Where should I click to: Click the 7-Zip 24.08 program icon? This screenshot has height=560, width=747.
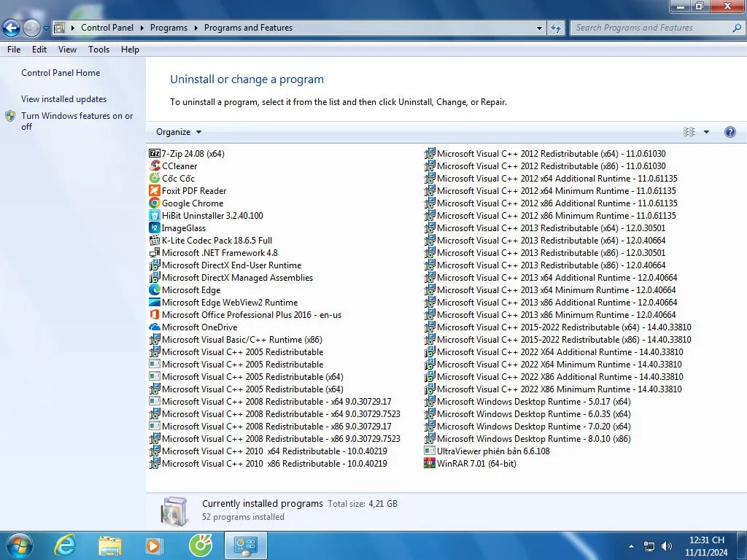155,154
